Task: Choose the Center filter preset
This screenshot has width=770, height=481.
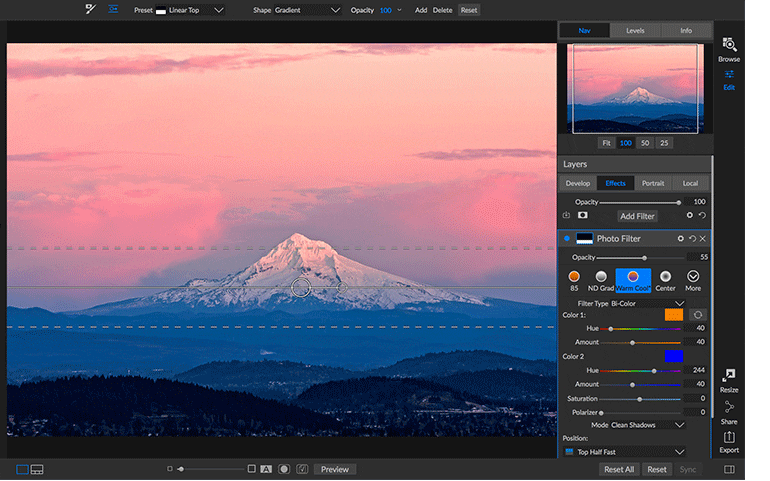Action: (x=665, y=281)
